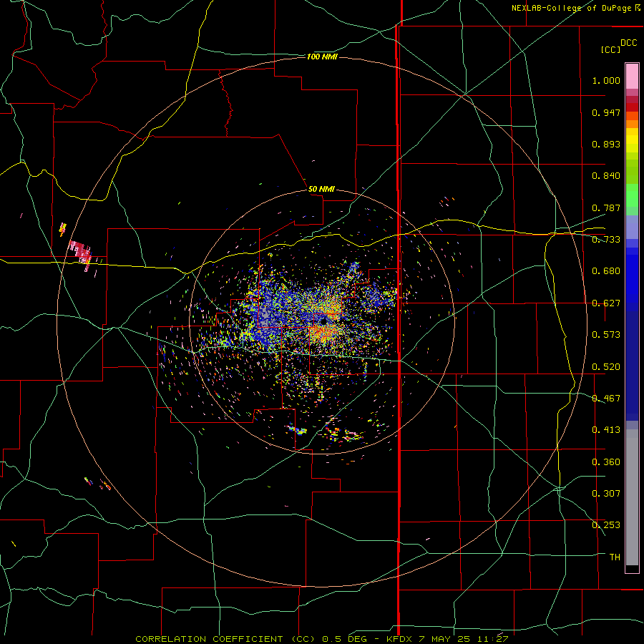Pick the bright green color bar segment
The width and height of the screenshot is (644, 644).
(632, 195)
